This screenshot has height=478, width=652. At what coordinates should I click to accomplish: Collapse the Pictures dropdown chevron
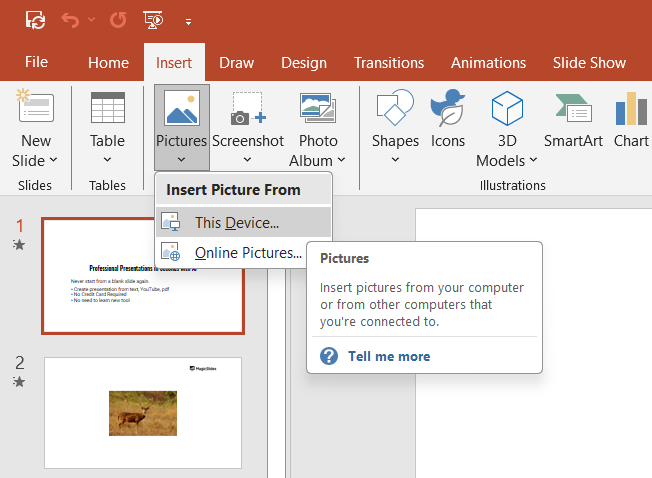point(181,160)
